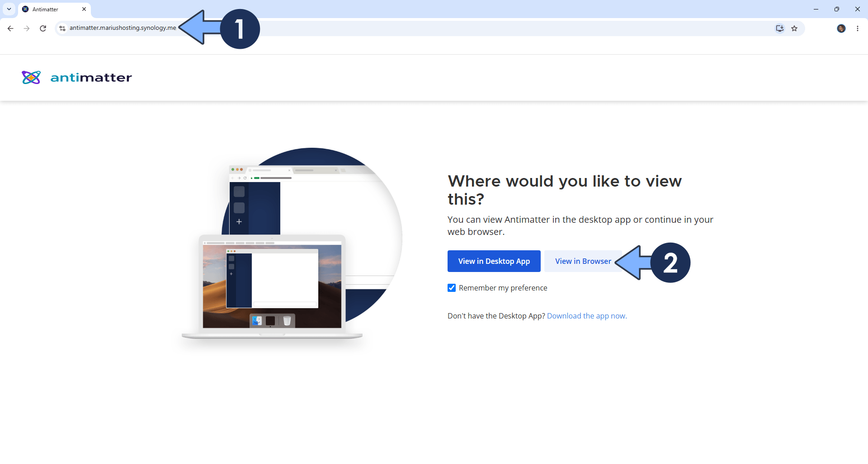Screen dimensions: 868x464
Task: Click View in Browser button
Action: 583,261
